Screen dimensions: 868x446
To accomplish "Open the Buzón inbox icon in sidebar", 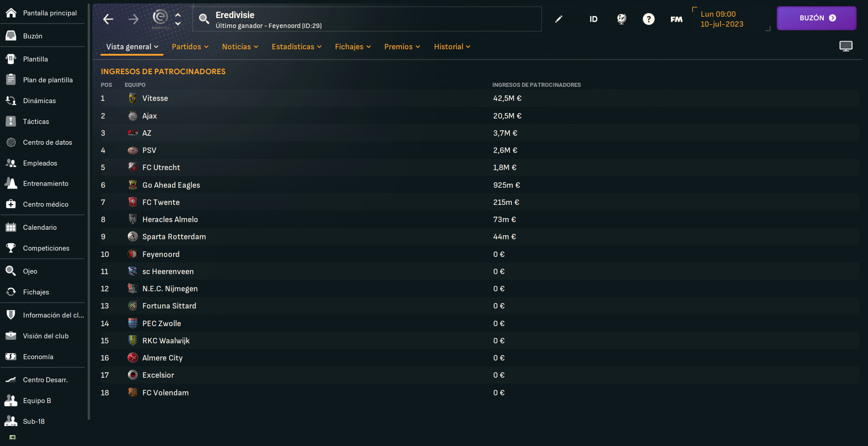I will pyautogui.click(x=11, y=36).
